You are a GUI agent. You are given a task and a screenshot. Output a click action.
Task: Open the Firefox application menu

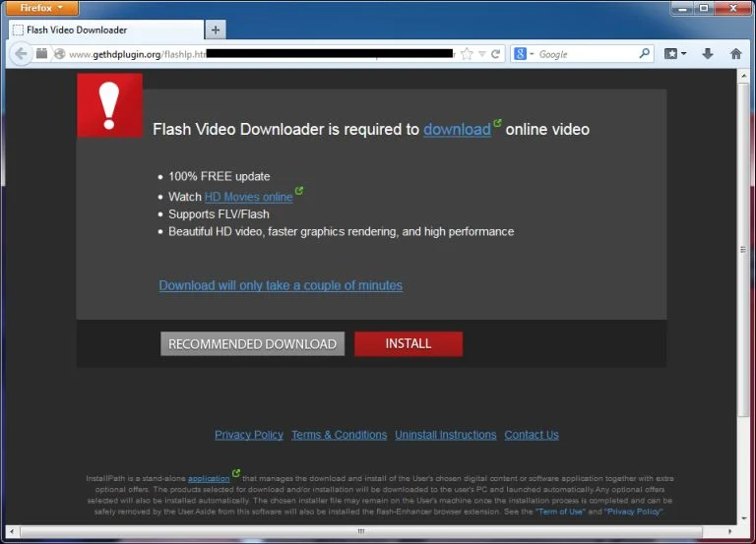point(42,8)
